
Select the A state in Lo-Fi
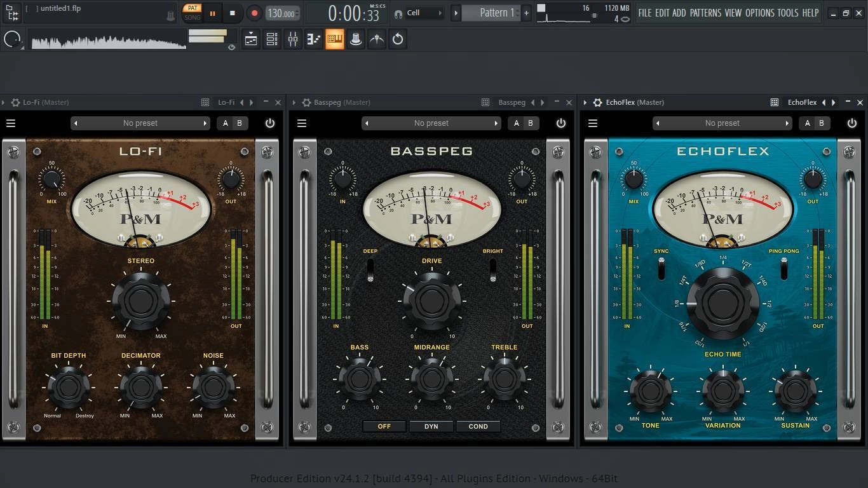tap(226, 123)
